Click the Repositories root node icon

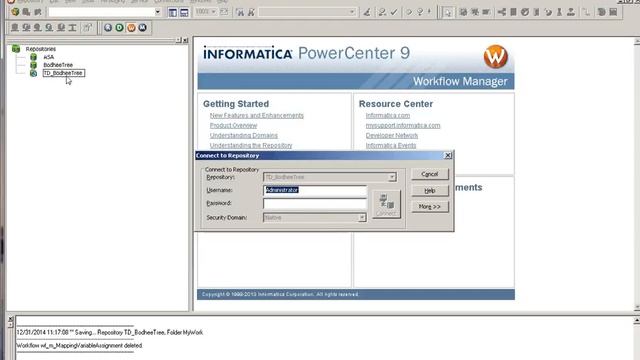pyautogui.click(x=16, y=49)
